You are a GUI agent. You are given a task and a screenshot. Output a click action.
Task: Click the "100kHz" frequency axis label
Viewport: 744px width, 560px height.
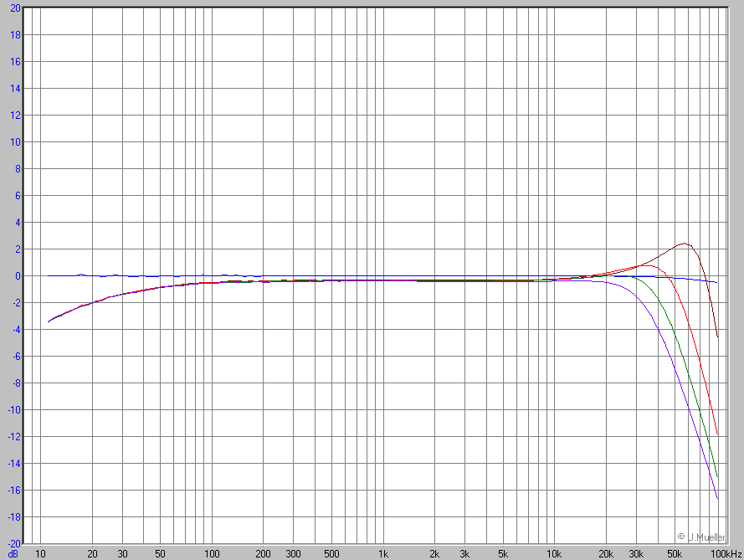pyautogui.click(x=726, y=554)
